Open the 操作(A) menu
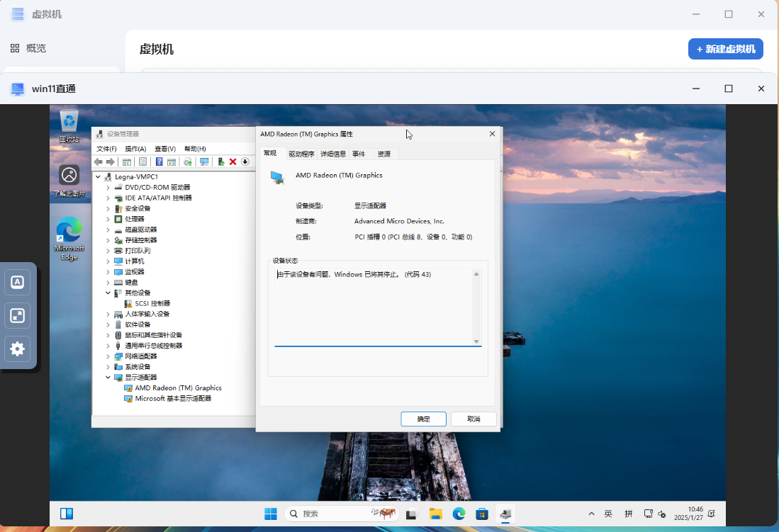 tap(135, 149)
